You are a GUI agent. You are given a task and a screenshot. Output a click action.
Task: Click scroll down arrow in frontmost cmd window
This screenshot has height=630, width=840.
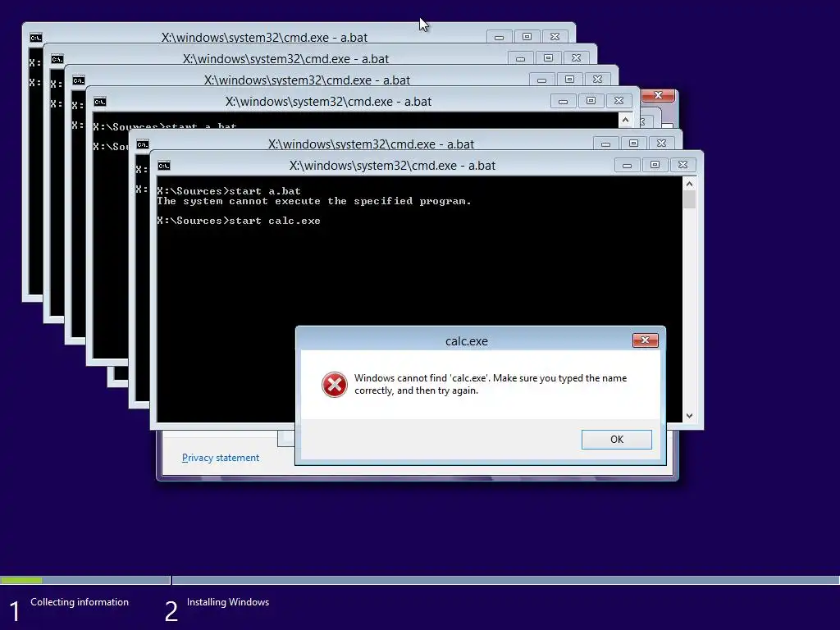(x=689, y=416)
